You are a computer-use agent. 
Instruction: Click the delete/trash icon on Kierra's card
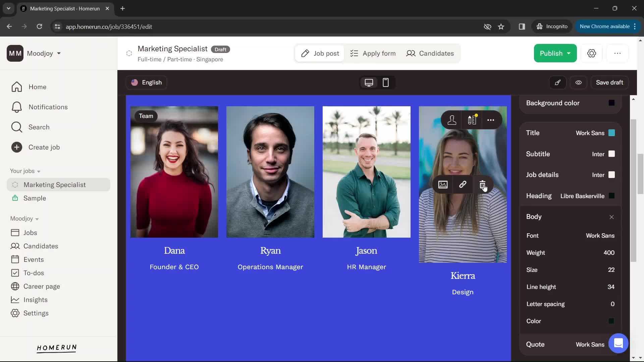click(483, 184)
